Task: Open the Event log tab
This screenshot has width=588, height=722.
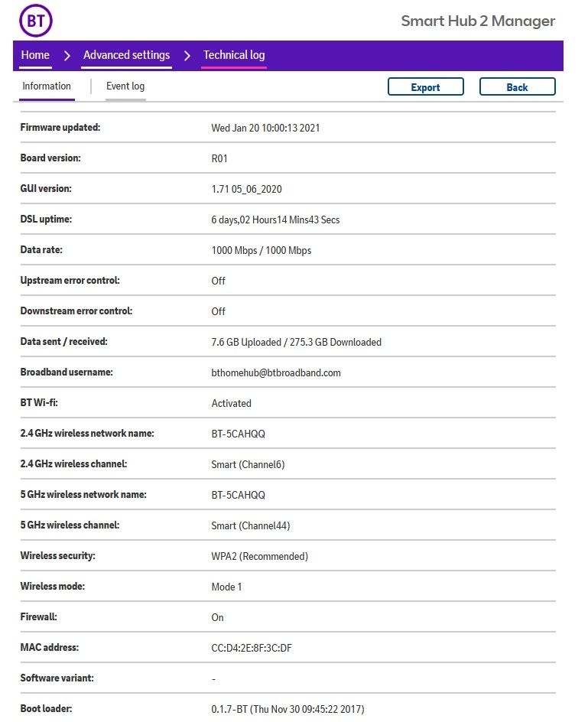Action: coord(125,86)
